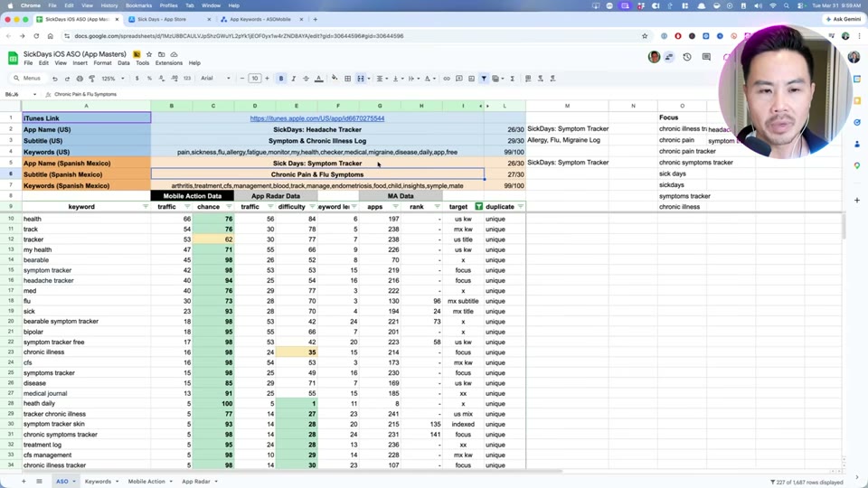868x488 pixels.
Task: Toggle italic formatting
Action: pos(293,79)
